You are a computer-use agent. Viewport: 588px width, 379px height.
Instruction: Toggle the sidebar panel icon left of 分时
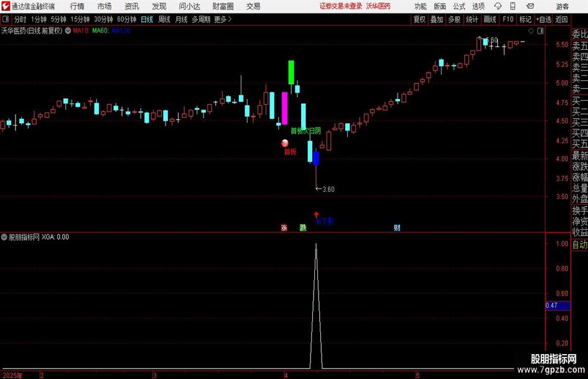click(x=6, y=19)
